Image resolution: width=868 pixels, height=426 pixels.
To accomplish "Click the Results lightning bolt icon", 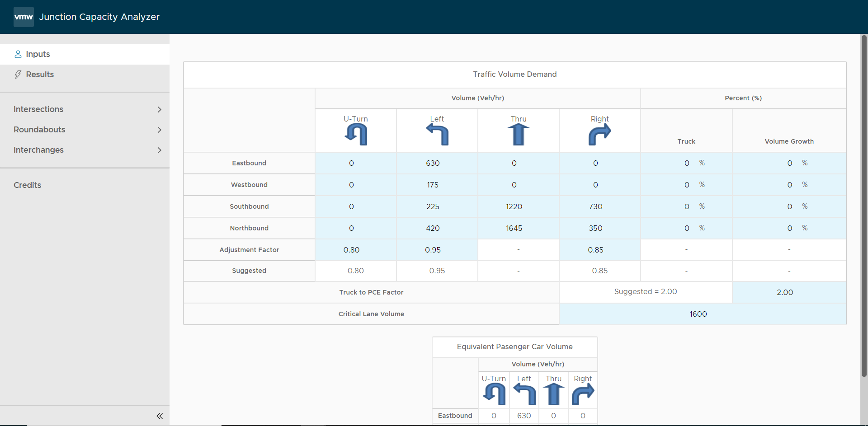I will coord(18,75).
